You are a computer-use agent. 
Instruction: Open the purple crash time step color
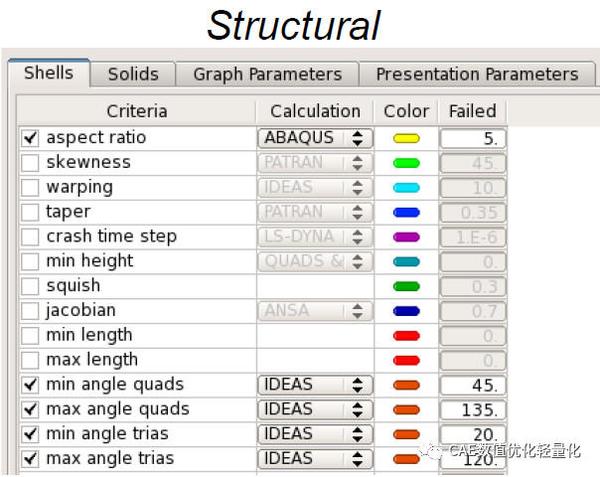coord(407,237)
